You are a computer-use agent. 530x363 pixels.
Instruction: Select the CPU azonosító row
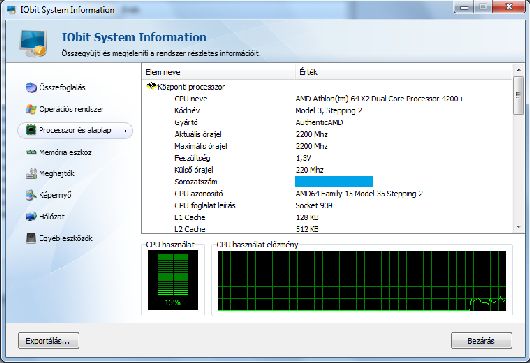click(x=327, y=193)
